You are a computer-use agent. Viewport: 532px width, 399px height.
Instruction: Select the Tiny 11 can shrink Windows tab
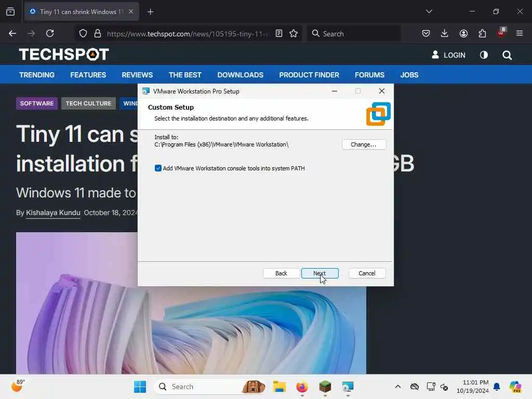82,12
